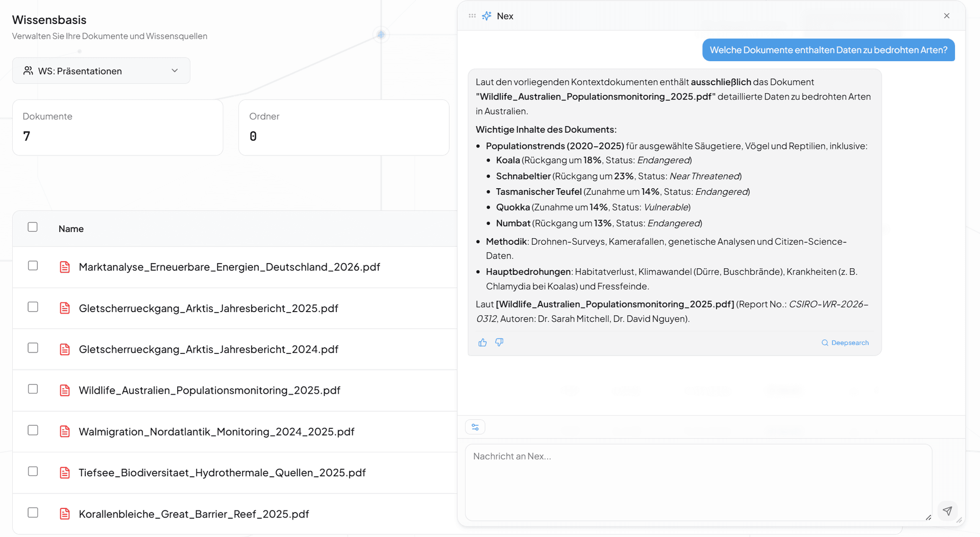Toggle the select-all checkbox beside Name
Viewport: 980px width, 537px height.
click(x=33, y=227)
